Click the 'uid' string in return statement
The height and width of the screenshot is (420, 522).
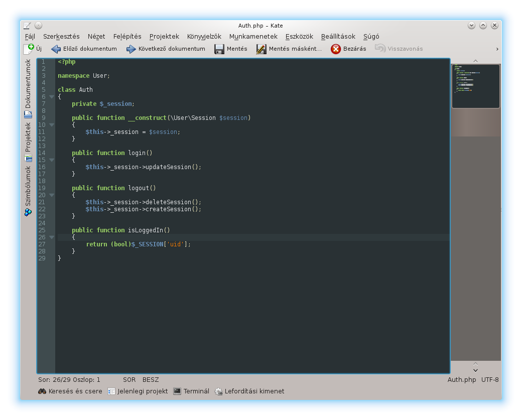[175, 244]
